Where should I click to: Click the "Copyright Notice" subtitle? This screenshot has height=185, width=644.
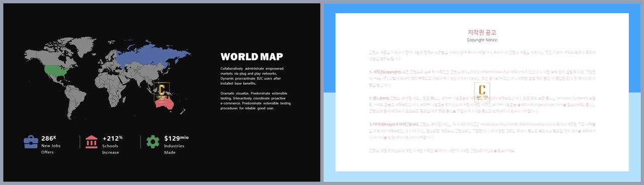pyautogui.click(x=482, y=40)
